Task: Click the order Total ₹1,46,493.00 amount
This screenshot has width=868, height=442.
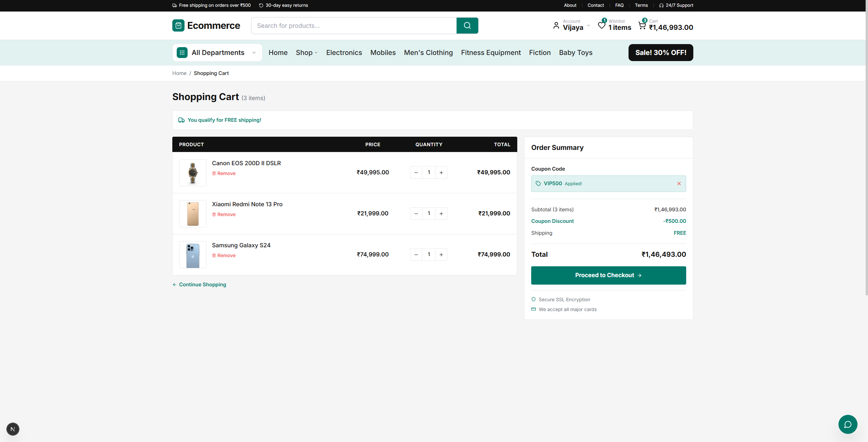Action: tap(664, 254)
